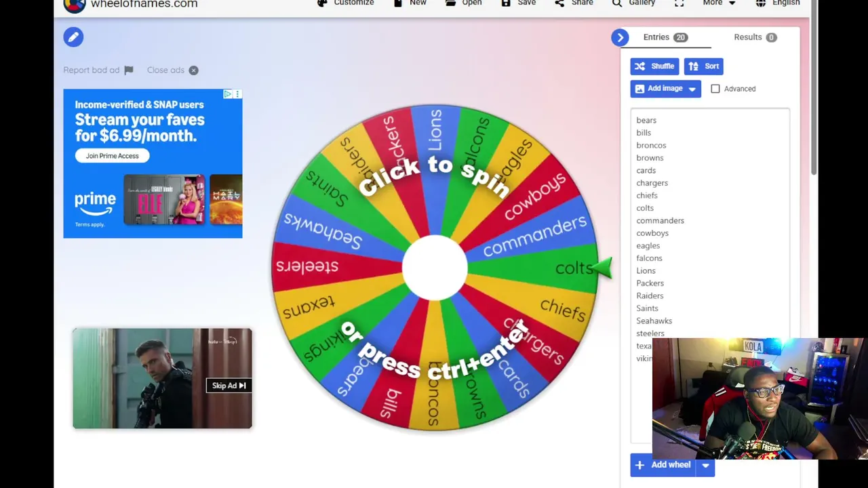The width and height of the screenshot is (868, 488).
Task: Click the Sort button
Action: coord(704,66)
